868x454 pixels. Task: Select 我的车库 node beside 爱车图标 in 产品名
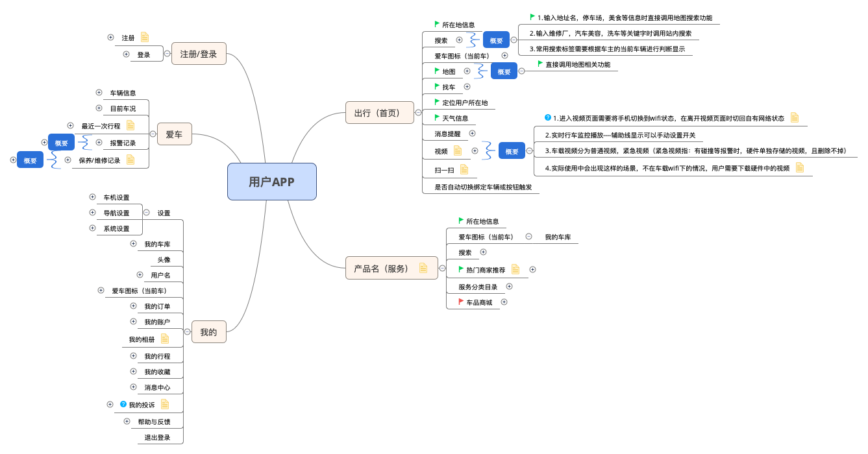[558, 237]
